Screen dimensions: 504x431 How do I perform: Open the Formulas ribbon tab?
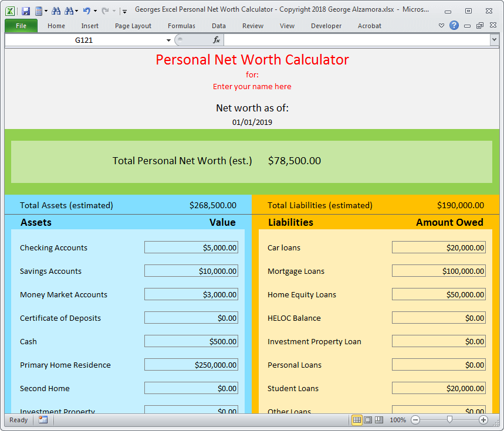pos(181,26)
